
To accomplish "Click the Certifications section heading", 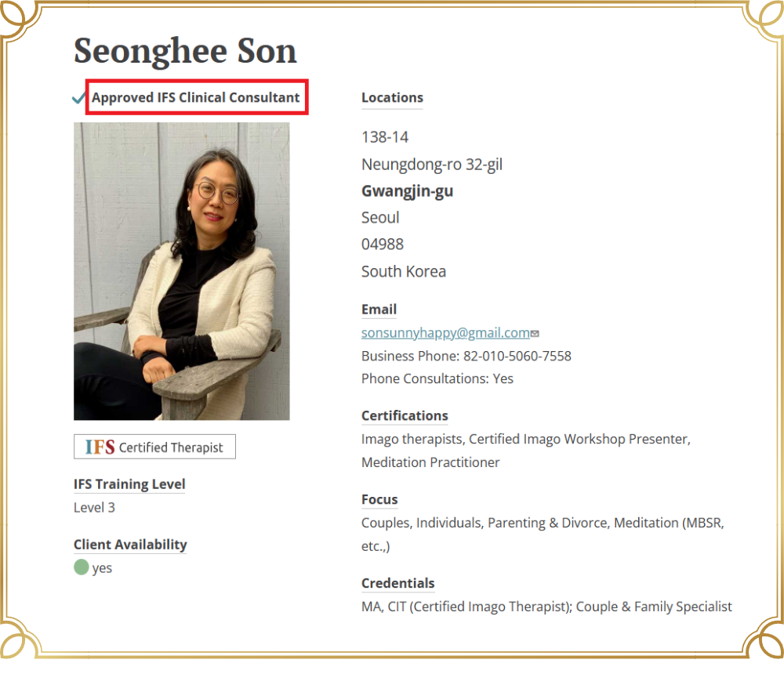I will tap(405, 416).
